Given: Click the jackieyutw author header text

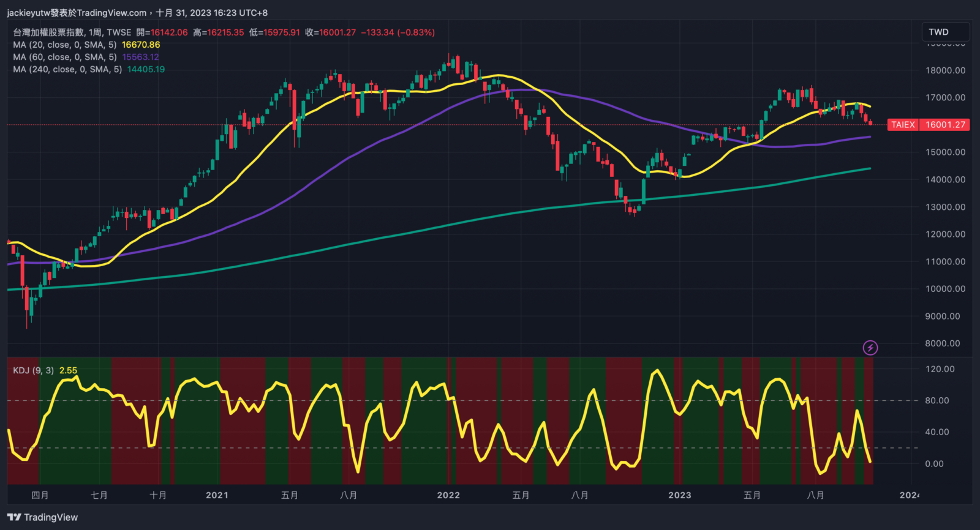Looking at the screenshot, I should [77, 13].
